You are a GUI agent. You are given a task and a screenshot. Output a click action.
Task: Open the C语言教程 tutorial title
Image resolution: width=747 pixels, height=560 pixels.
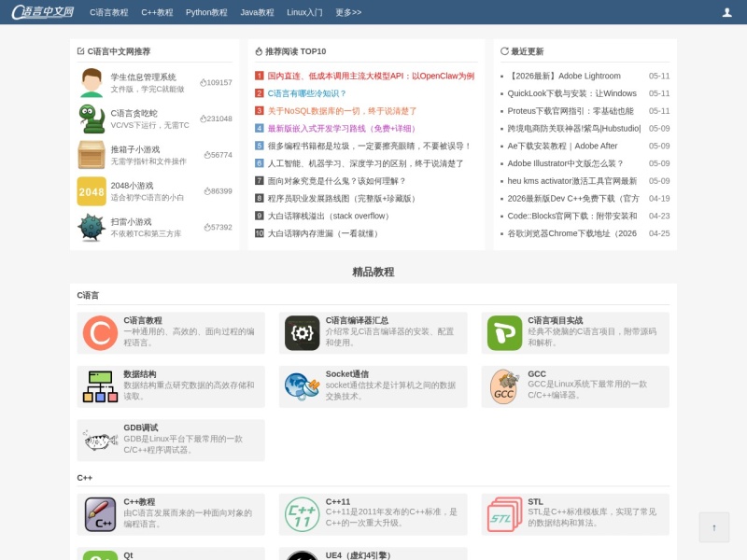(143, 320)
